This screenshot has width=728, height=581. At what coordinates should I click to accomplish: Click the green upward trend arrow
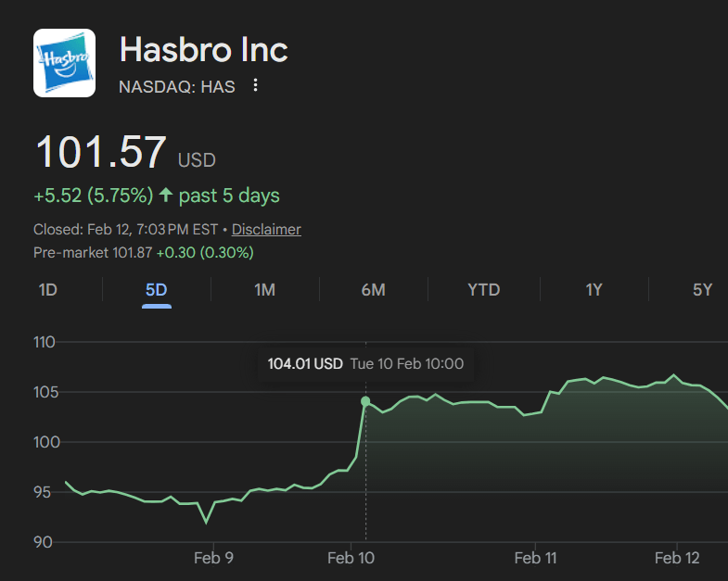click(x=166, y=196)
